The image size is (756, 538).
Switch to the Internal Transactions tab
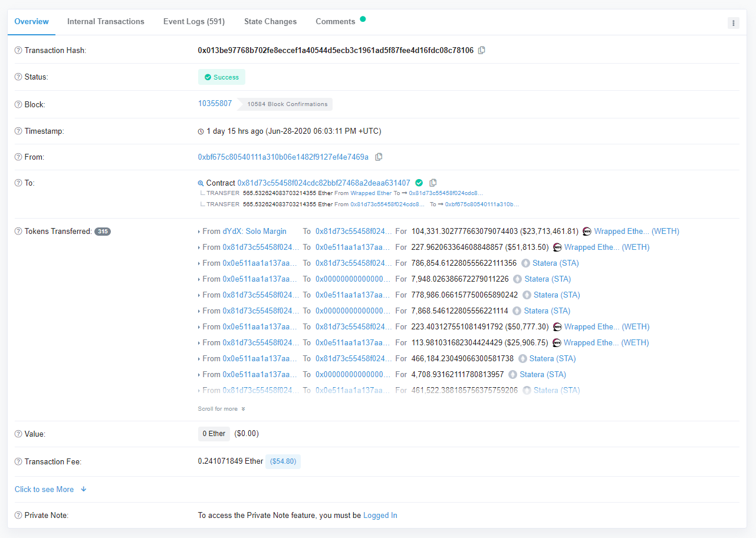[x=106, y=22]
